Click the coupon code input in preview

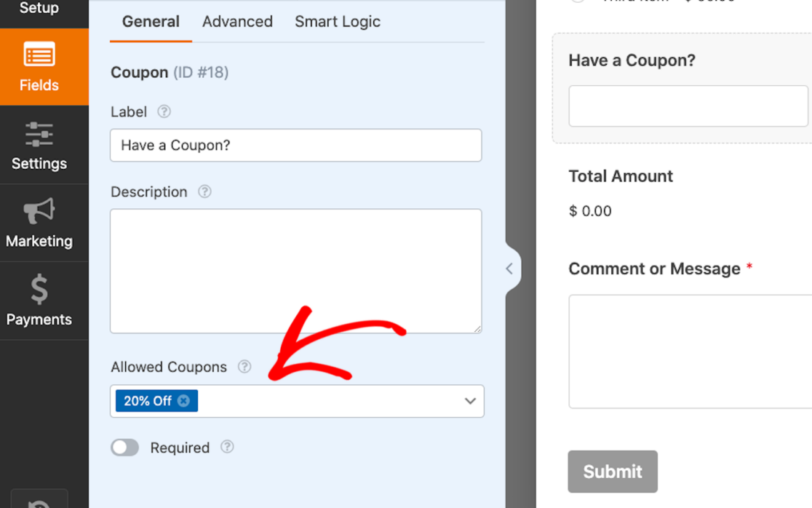click(688, 106)
